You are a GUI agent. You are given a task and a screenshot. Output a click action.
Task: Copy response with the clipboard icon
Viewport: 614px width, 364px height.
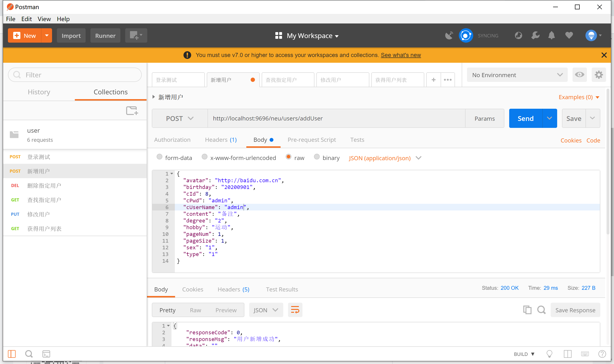tap(527, 310)
